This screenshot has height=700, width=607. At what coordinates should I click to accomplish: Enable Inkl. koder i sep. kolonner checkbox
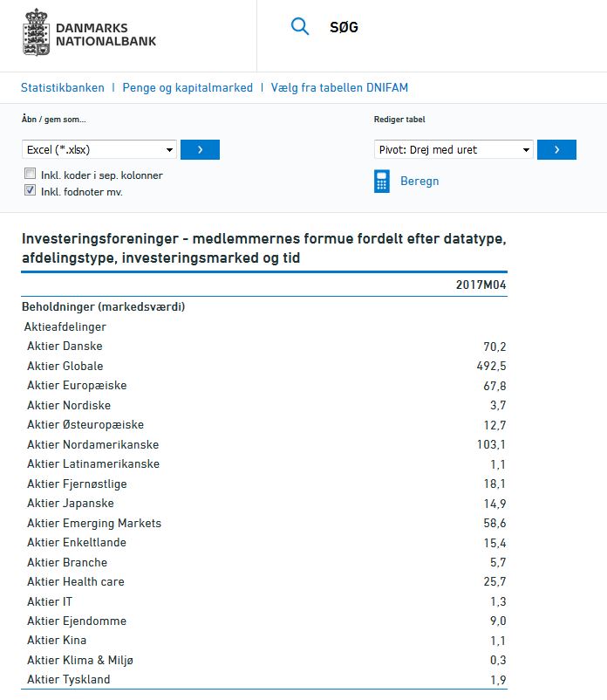(30, 173)
